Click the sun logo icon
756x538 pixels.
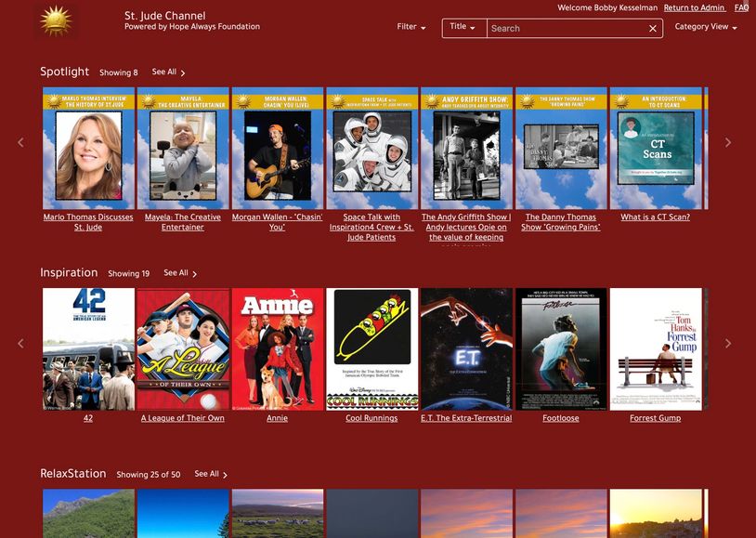click(56, 20)
